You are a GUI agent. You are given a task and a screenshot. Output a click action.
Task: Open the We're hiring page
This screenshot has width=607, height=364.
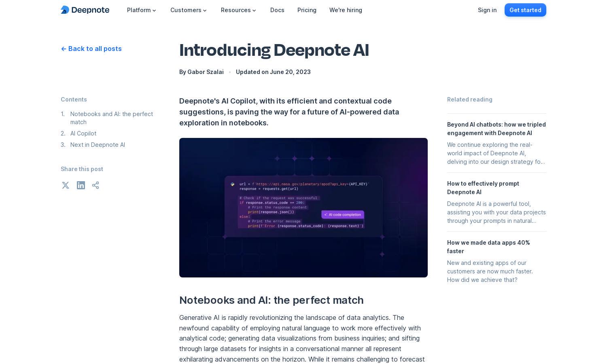point(346,10)
